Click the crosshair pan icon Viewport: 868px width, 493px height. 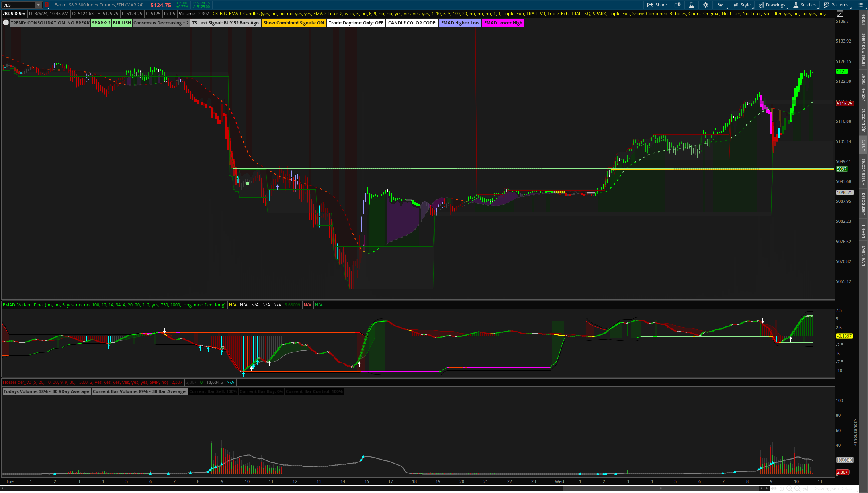coord(782,489)
